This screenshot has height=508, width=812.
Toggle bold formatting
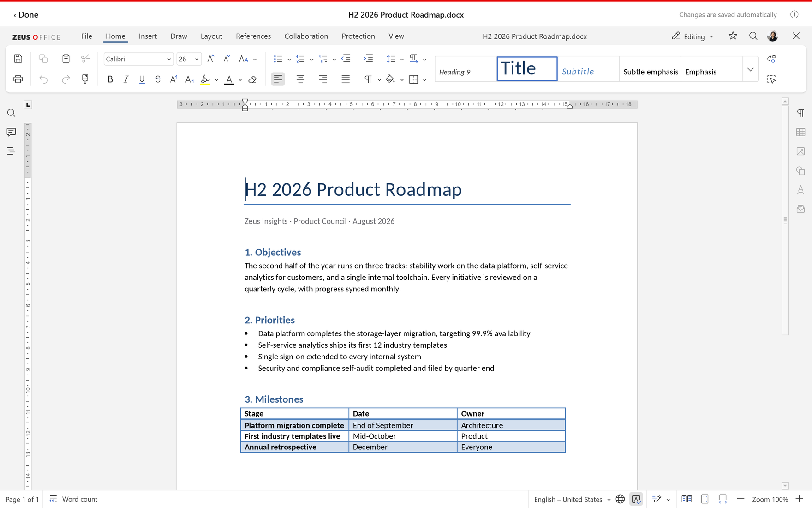pyautogui.click(x=110, y=79)
